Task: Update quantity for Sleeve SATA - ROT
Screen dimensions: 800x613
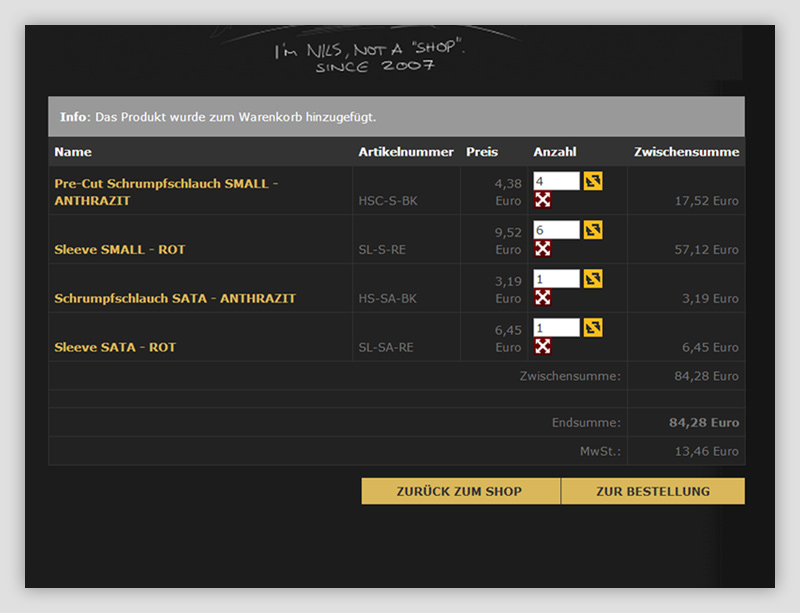Action: (593, 328)
